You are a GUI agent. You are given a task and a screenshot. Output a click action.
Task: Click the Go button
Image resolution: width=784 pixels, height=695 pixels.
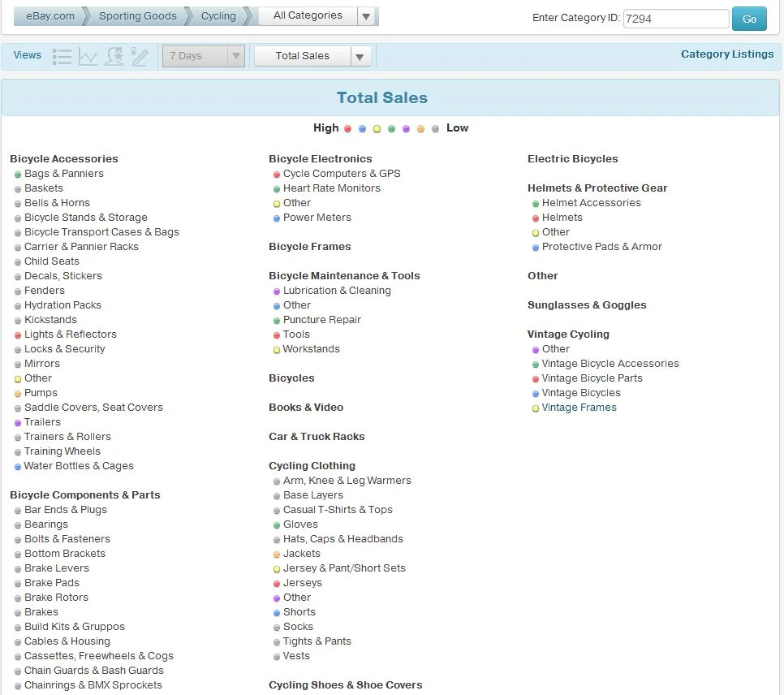pos(749,19)
